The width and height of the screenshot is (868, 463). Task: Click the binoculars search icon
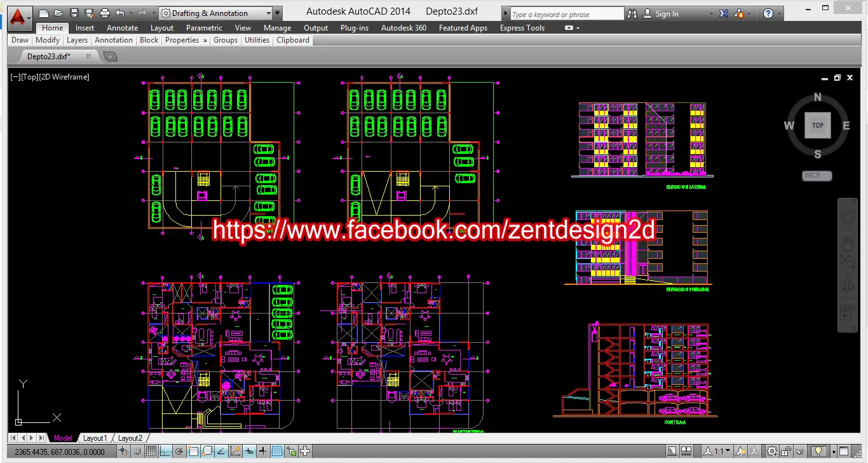pos(632,13)
